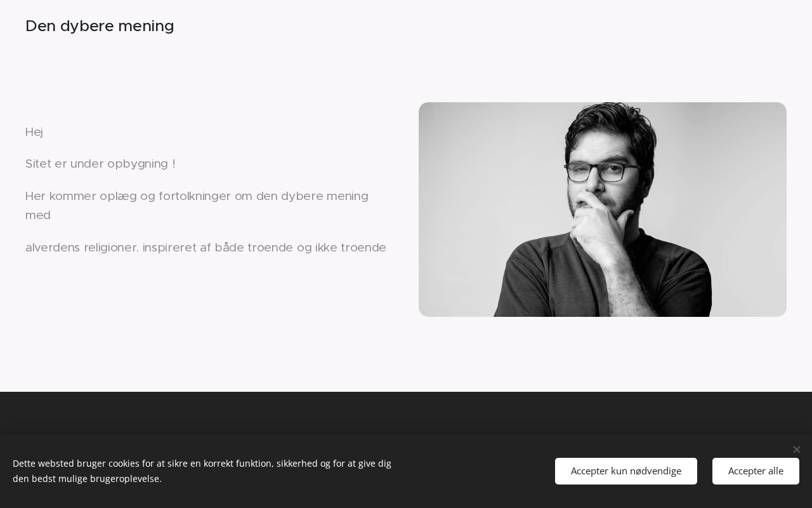This screenshot has width=812, height=508.
Task: Click the man's glasses in the photo
Action: tap(602, 171)
